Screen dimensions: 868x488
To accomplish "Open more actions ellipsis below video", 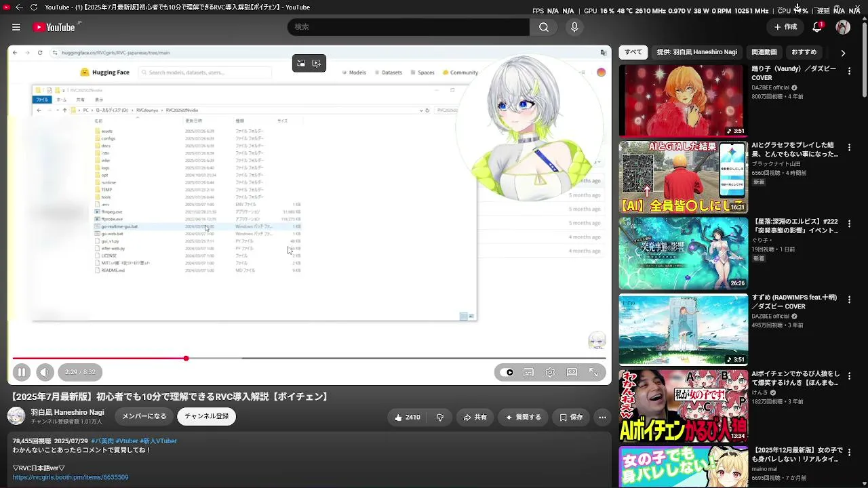I will (x=602, y=418).
